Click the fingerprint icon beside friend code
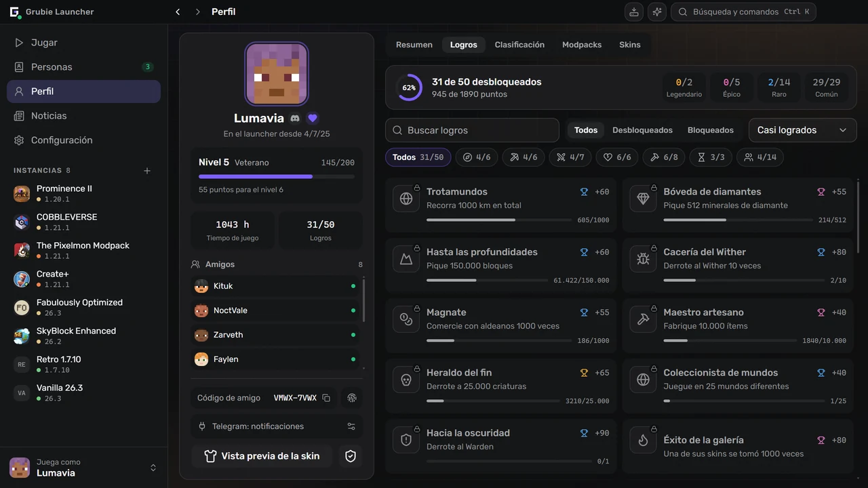Viewport: 868px width, 488px height. pyautogui.click(x=351, y=398)
